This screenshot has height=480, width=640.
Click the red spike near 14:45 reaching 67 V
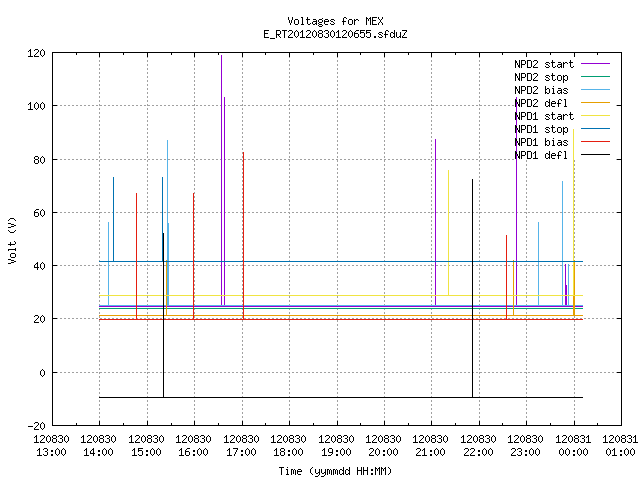coord(136,256)
